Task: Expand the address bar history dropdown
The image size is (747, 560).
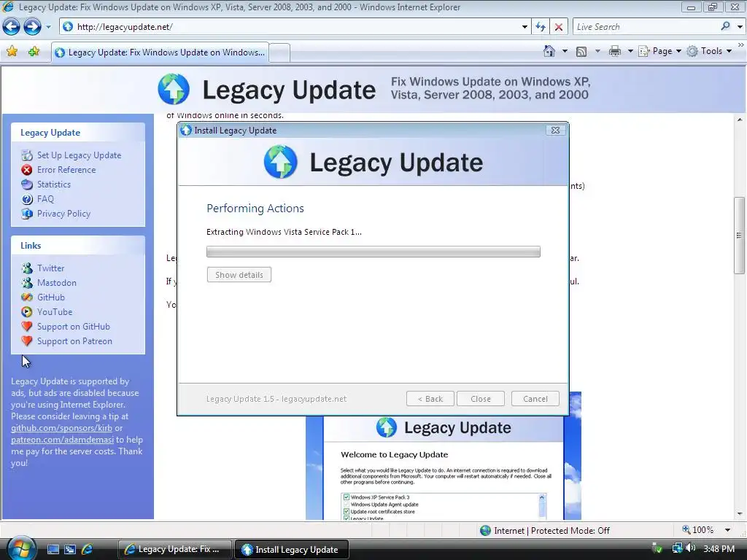Action: coord(525,27)
